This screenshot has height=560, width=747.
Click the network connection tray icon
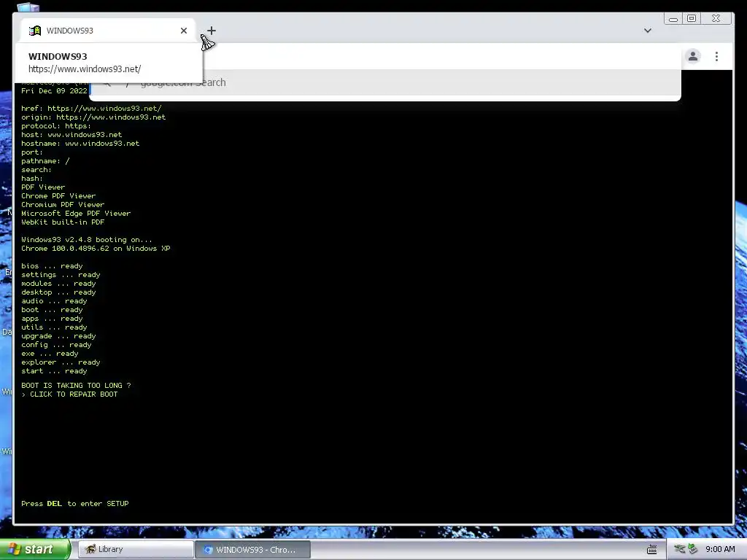pos(680,549)
